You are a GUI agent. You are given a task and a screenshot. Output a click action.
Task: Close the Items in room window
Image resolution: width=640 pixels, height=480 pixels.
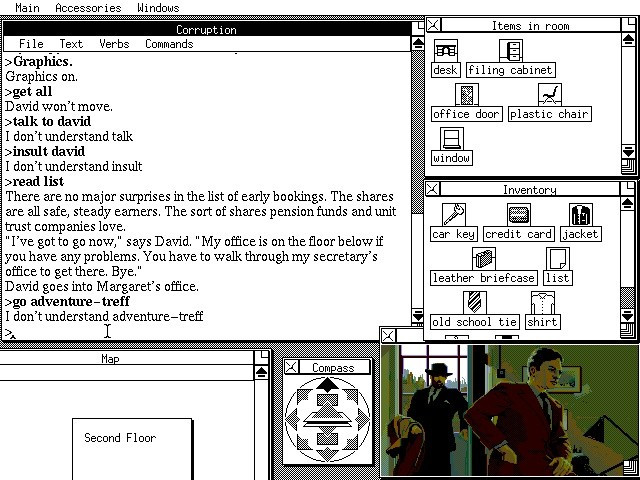click(433, 25)
